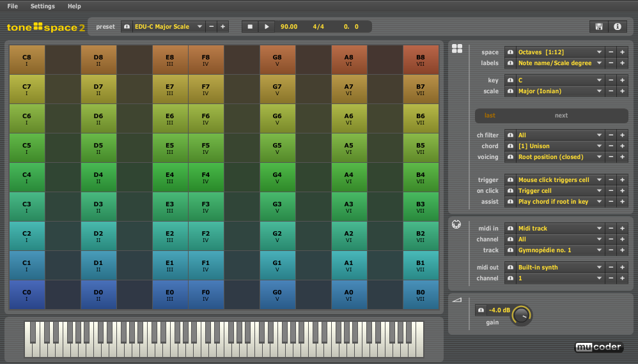
Task: Click the gain knob
Action: tap(521, 315)
